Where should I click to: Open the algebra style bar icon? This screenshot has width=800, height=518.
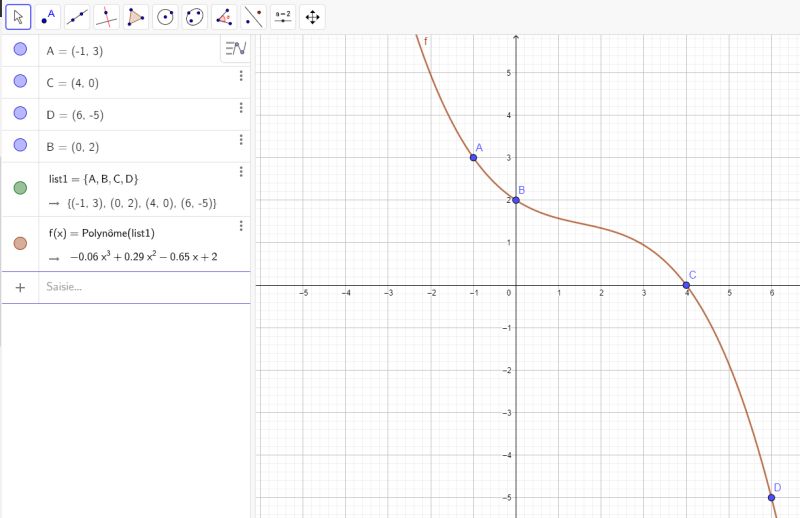236,49
